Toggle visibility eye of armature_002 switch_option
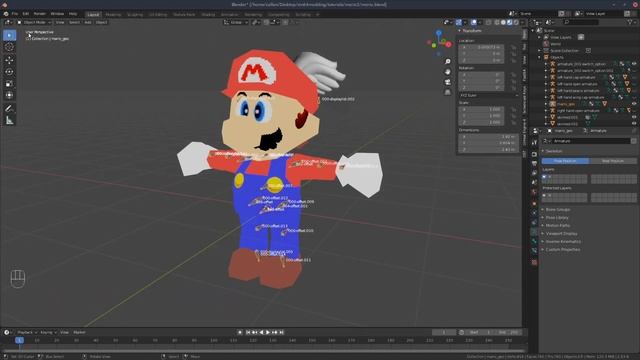 pos(634,64)
